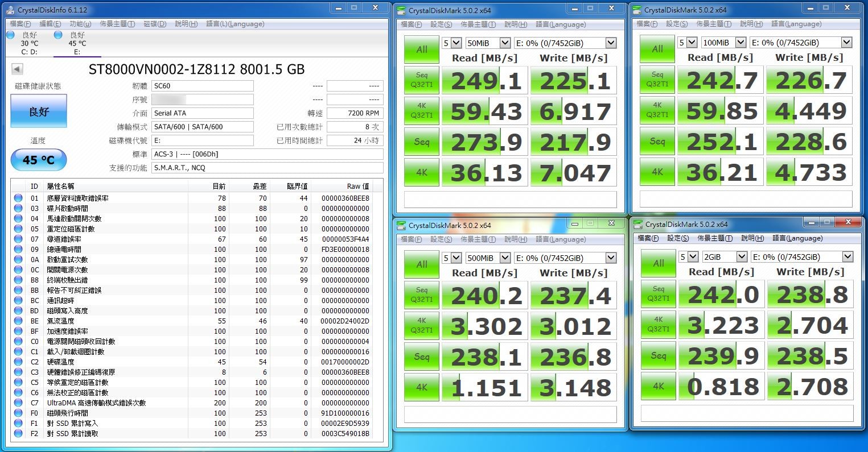This screenshot has height=452, width=868.
Task: Click the blue status circle for attribute C3
Action: click(18, 372)
